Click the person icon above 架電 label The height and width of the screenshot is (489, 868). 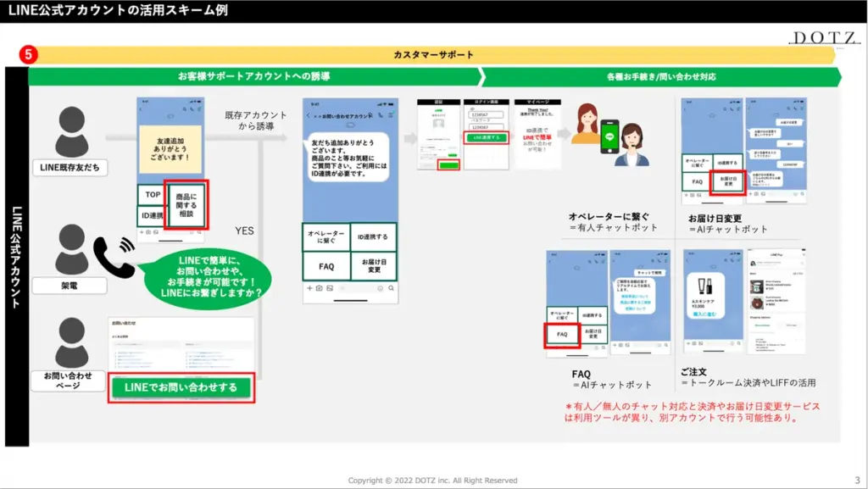tap(71, 249)
